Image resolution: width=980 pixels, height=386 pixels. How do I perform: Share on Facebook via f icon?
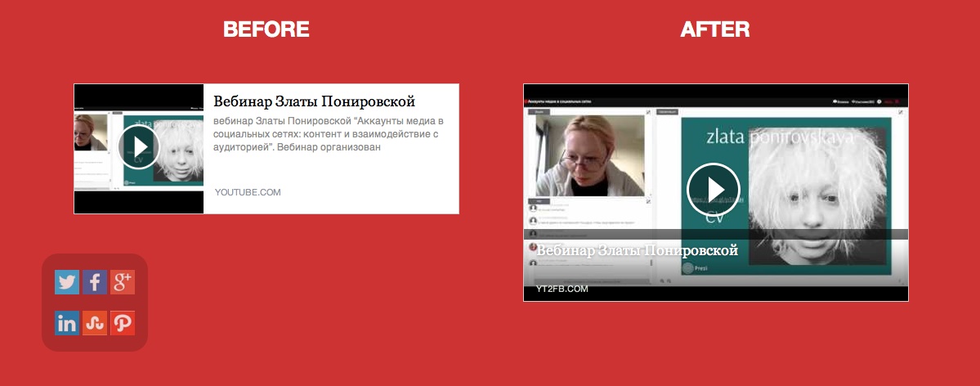coord(95,282)
